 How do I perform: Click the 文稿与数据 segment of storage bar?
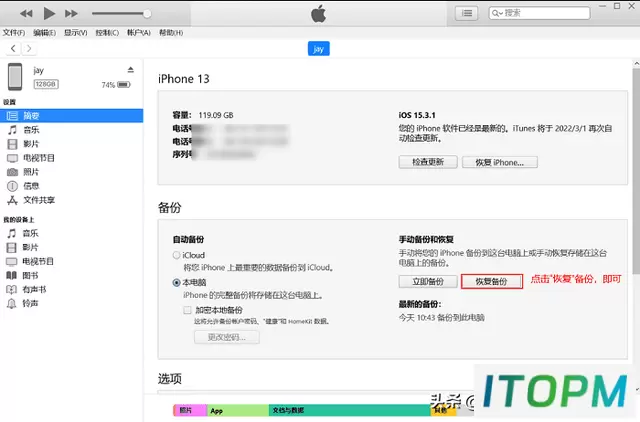[x=350, y=410]
